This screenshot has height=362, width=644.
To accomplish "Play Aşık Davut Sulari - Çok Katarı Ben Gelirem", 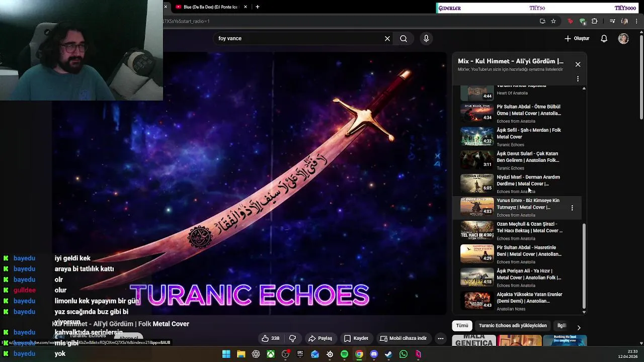I will [518, 160].
